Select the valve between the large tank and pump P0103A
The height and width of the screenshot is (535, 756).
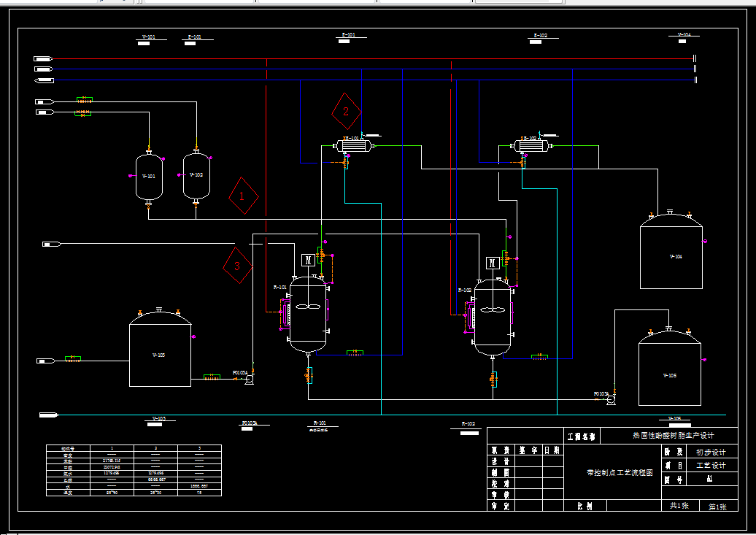tap(212, 377)
